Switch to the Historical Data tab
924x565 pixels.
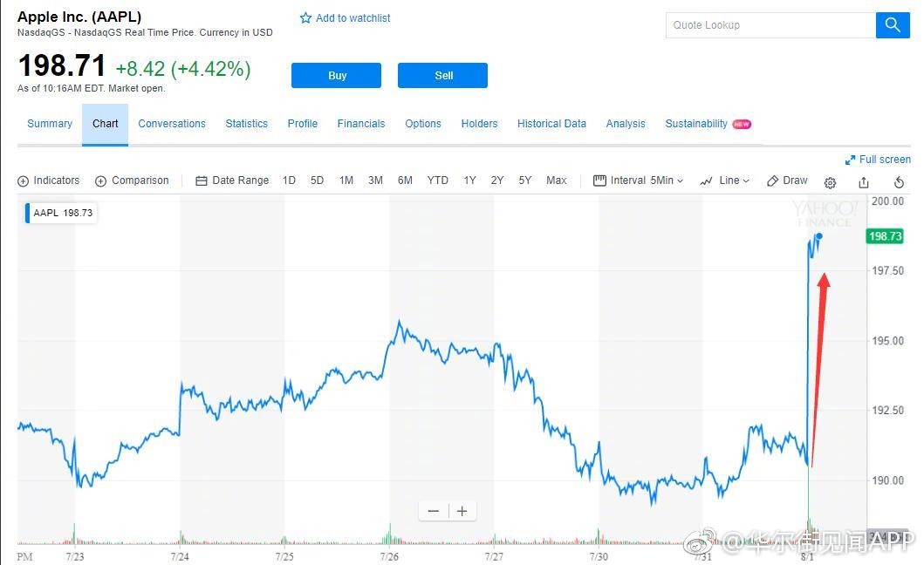click(551, 124)
